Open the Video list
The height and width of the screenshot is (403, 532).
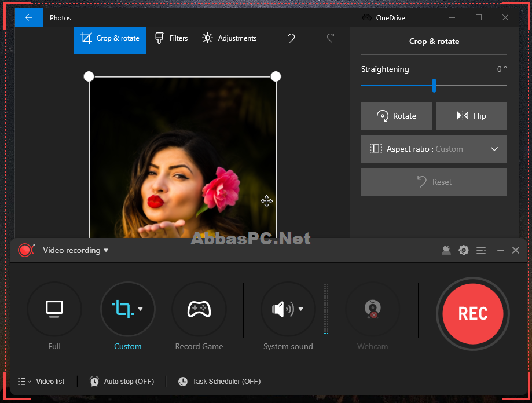coord(50,382)
